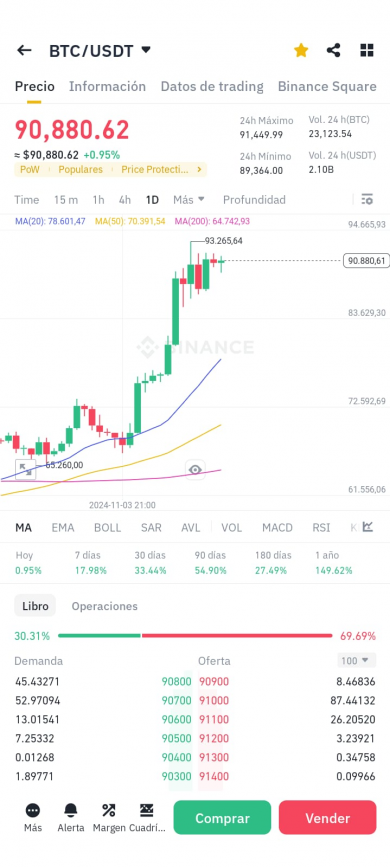
Task: Expand the BTC/USDT pair dropdown
Action: [x=146, y=50]
